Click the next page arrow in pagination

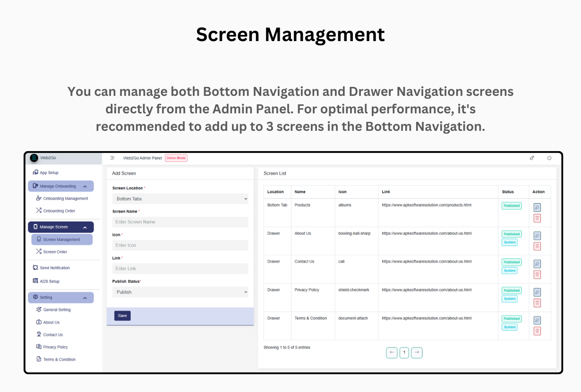[x=417, y=352]
